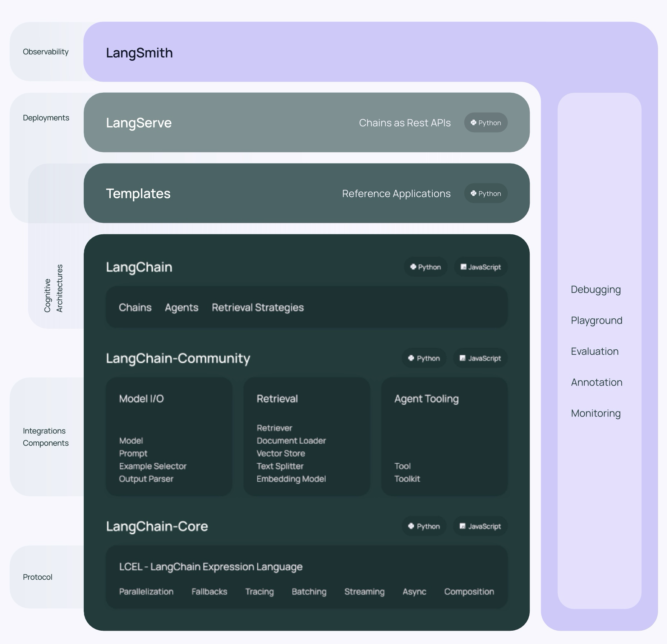Click the Python badge on LangServe

pyautogui.click(x=486, y=123)
